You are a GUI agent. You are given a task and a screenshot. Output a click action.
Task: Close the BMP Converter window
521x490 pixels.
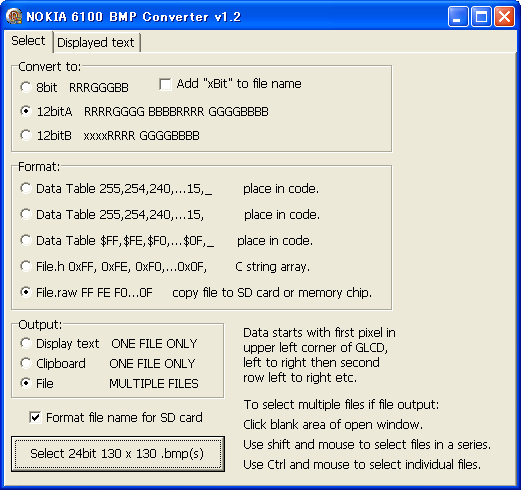coord(504,16)
